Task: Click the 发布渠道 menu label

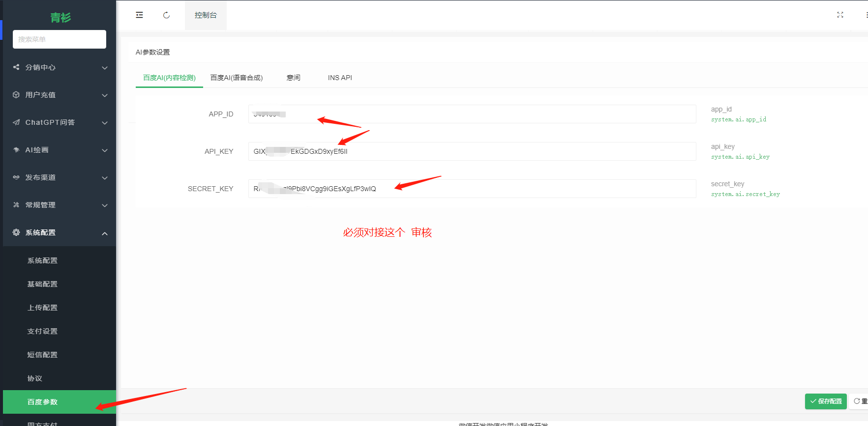Action: pos(40,177)
